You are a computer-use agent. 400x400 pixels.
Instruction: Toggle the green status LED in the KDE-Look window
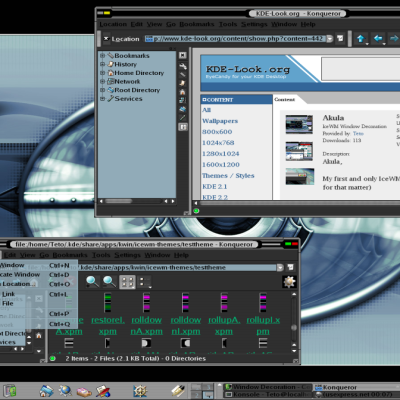coord(196,211)
